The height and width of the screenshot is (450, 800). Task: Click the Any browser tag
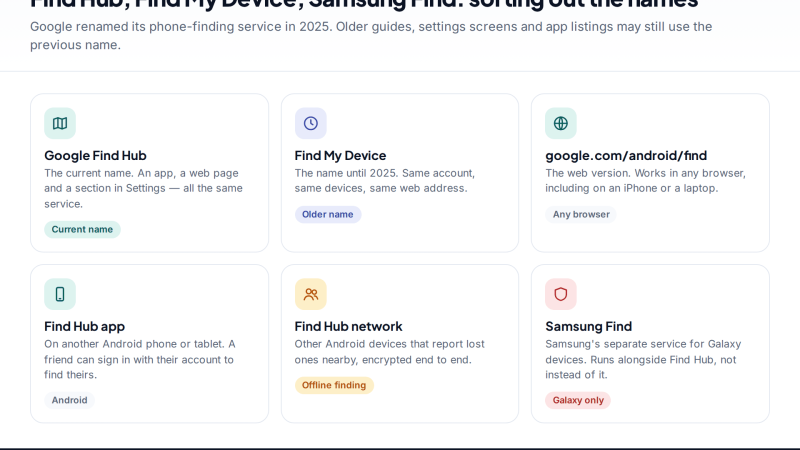581,214
